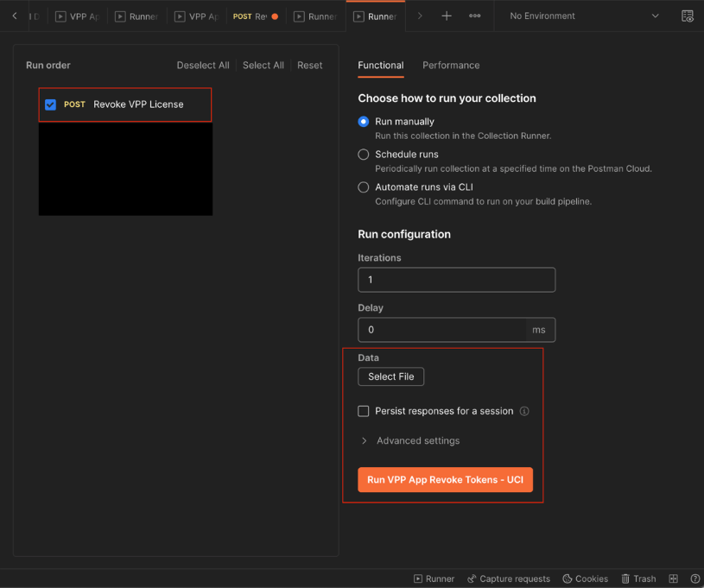Open the tab options ellipsis menu
The width and height of the screenshot is (704, 588).
474,16
